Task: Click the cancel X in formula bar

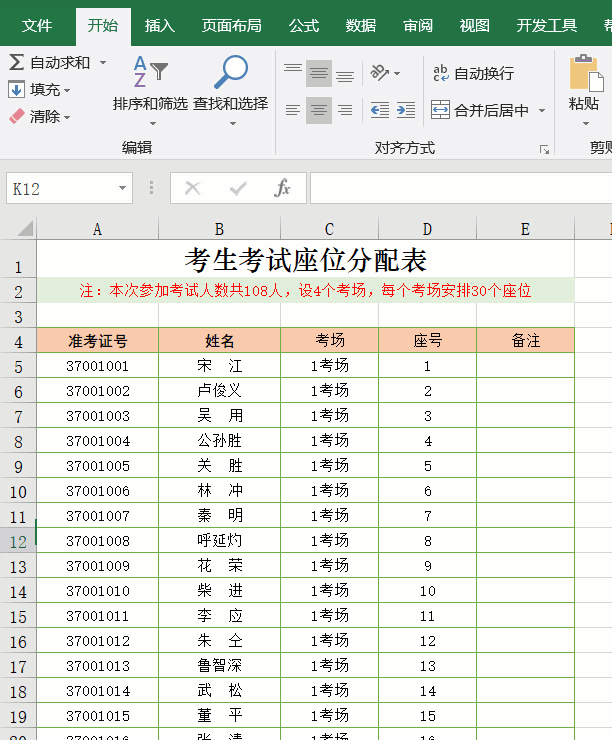Action: click(192, 188)
